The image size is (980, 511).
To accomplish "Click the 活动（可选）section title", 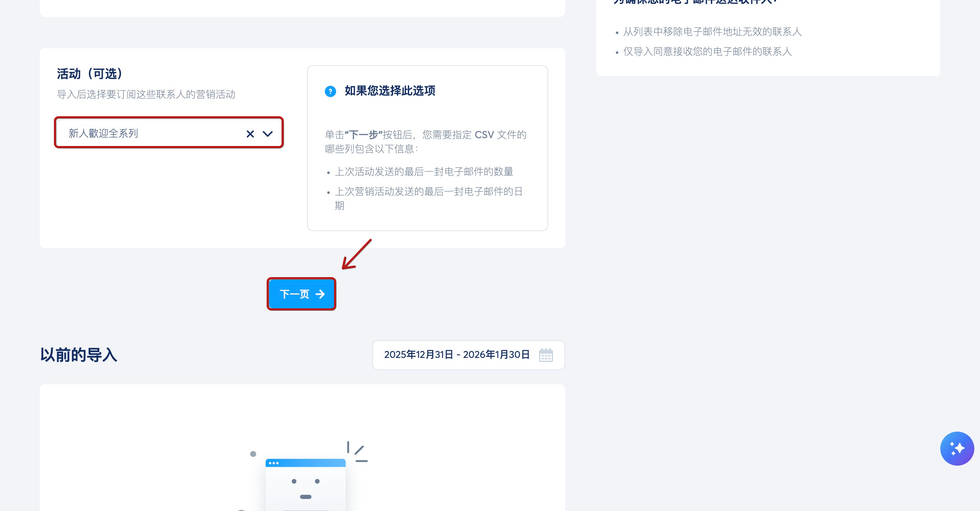I will (90, 74).
